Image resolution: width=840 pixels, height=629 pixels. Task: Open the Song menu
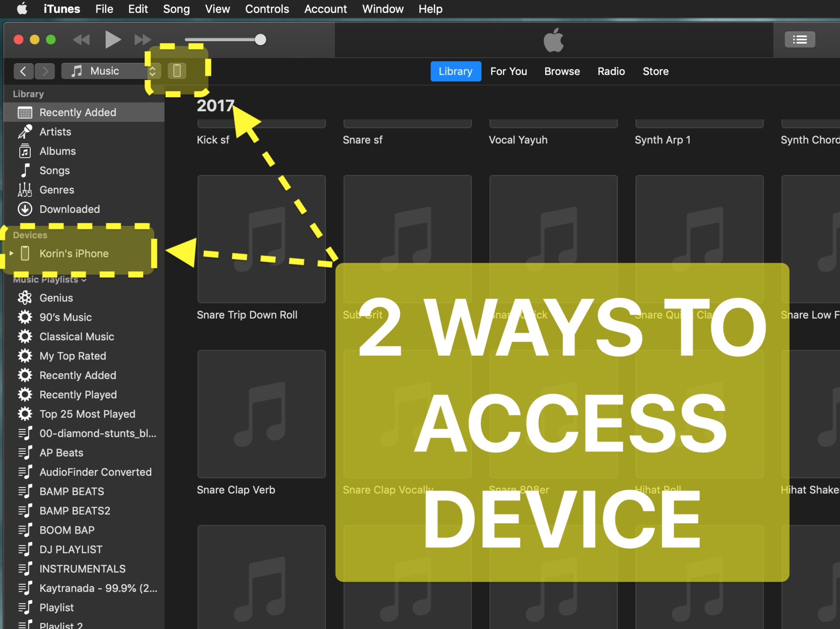pyautogui.click(x=176, y=9)
